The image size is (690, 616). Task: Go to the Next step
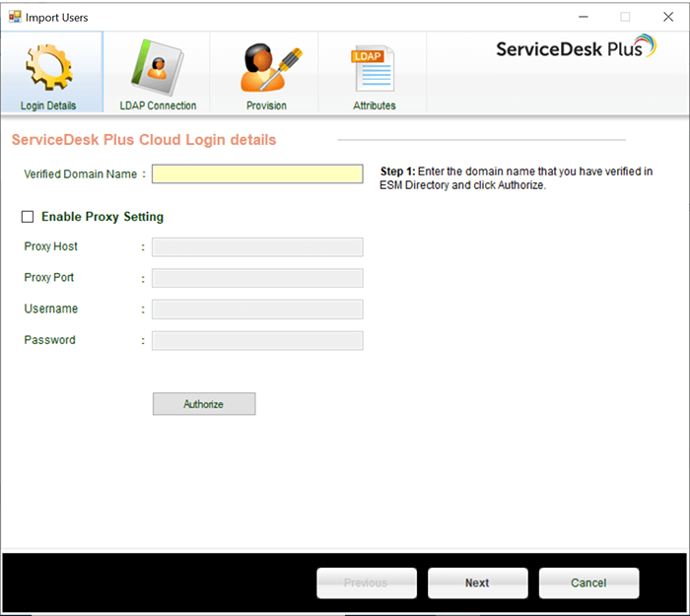[477, 582]
